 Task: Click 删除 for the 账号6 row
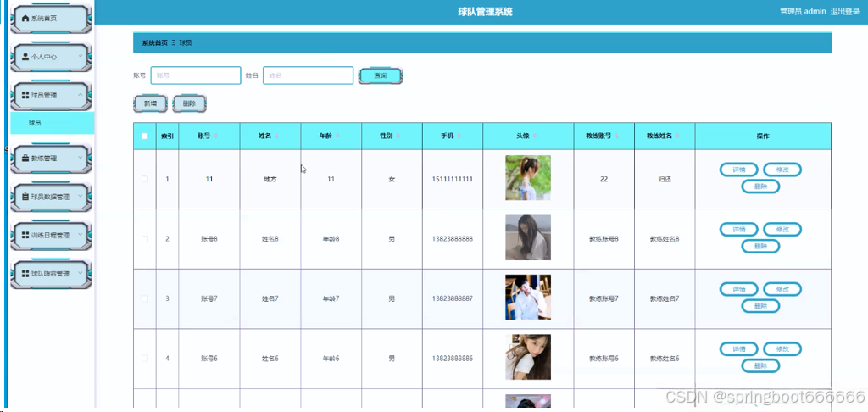pos(760,366)
